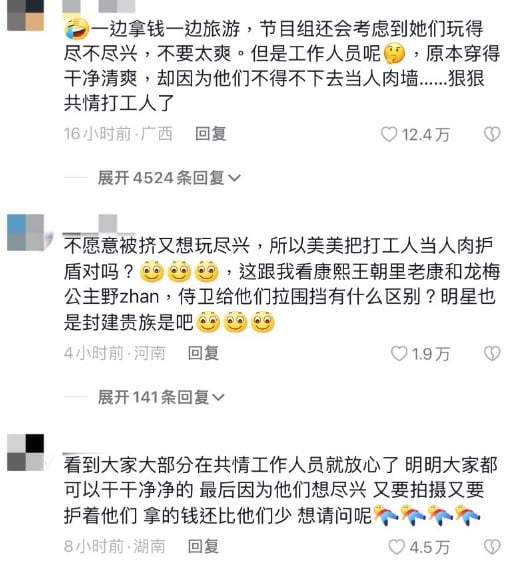Screen dimensions: 524x574
Task: Reply to the Henan comment via 回复
Action: [x=203, y=353]
